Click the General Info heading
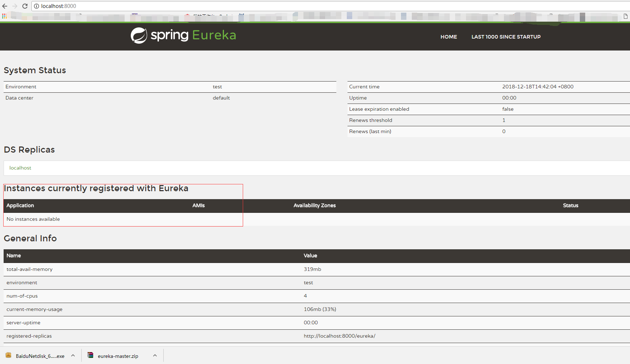 [30, 238]
